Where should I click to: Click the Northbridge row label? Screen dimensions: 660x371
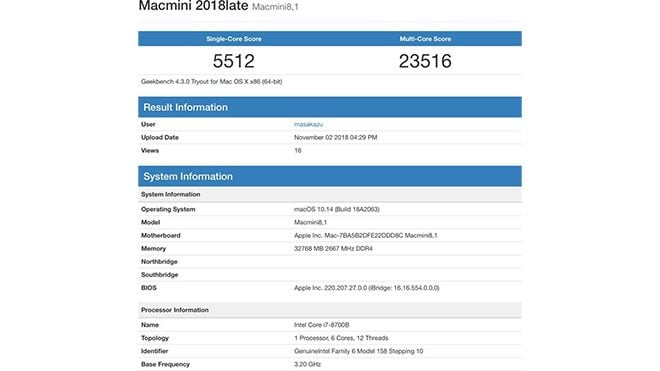click(159, 262)
